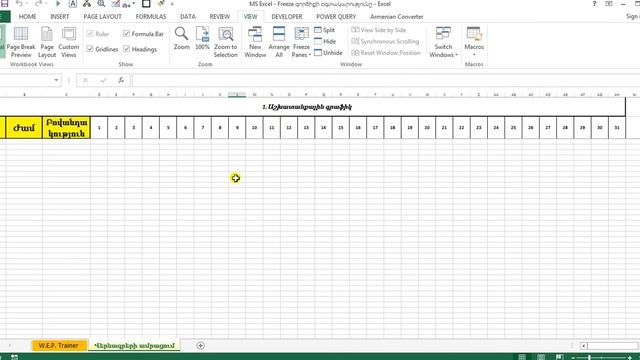The width and height of the screenshot is (640, 360).
Task: Click the green play arrow icon in quick access toolbar
Action: (x=58, y=4)
